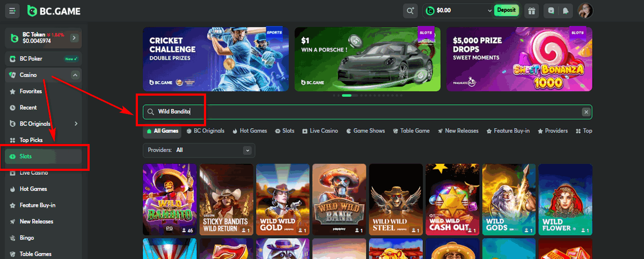Viewport: 644px width, 259px height.
Task: Open the Wild Wild Steel game tile
Action: coord(396,199)
